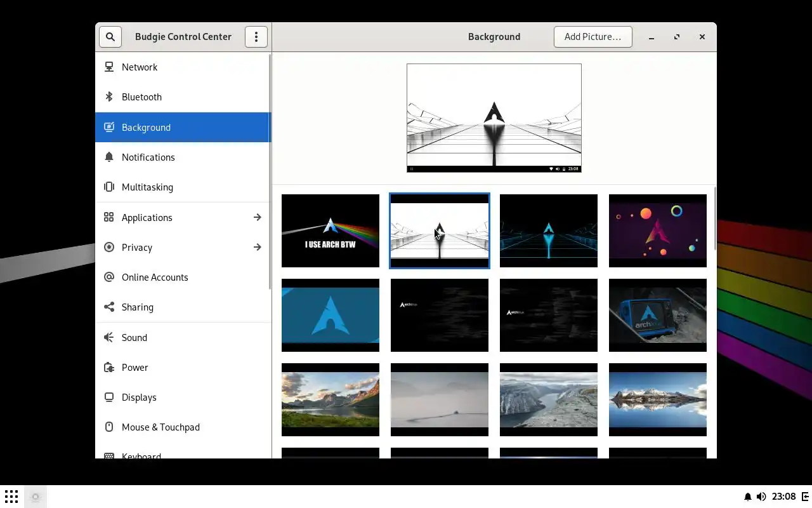Viewport: 812px width, 508px height.
Task: Open the three-dot menu beside Budgie Control Center
Action: click(256, 37)
